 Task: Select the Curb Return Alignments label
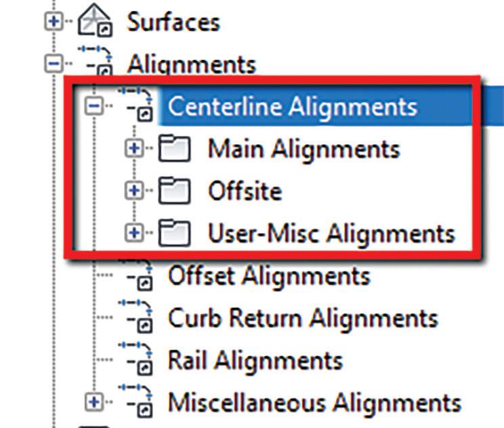point(303,318)
